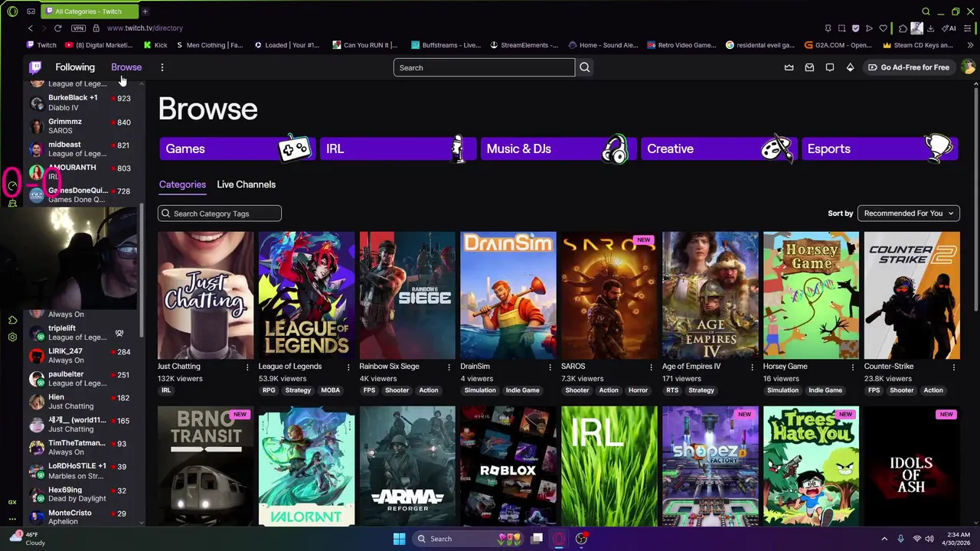Select the Browse nav link

126,67
